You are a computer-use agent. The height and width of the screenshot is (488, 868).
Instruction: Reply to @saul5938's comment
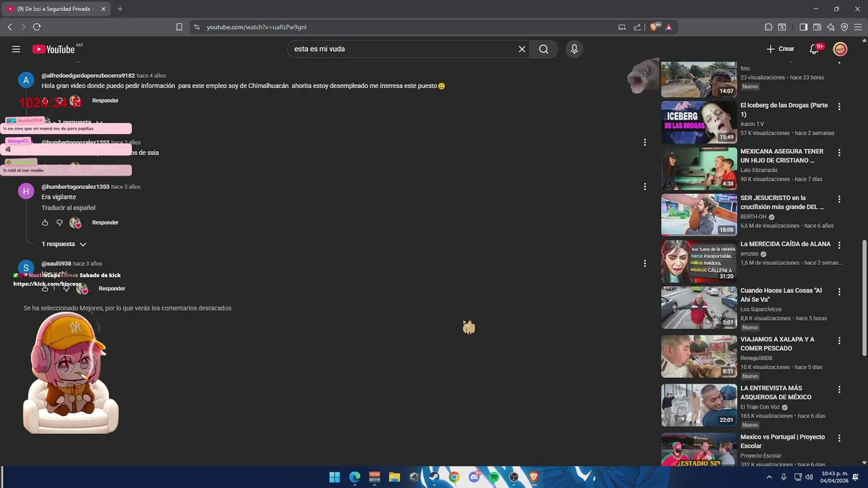click(x=112, y=289)
